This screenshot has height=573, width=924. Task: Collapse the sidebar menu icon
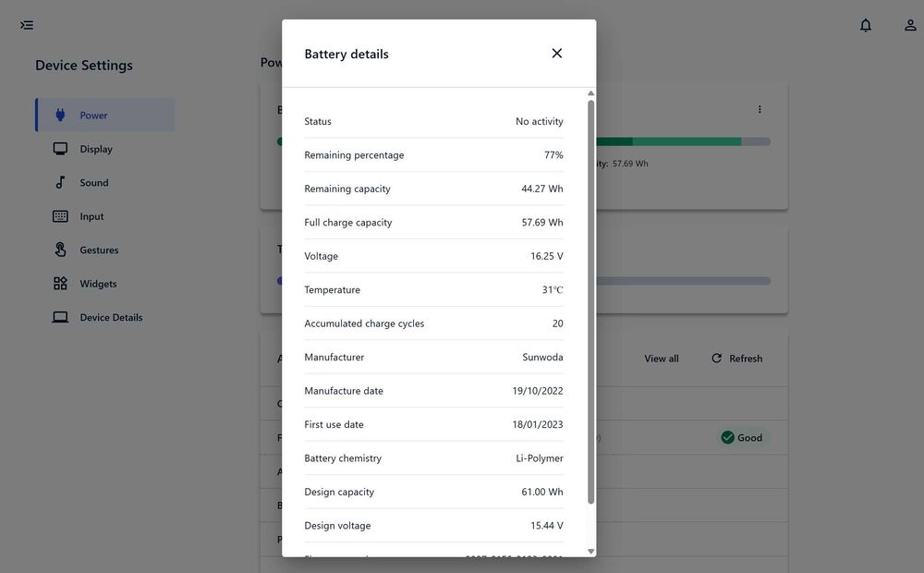[x=27, y=25]
